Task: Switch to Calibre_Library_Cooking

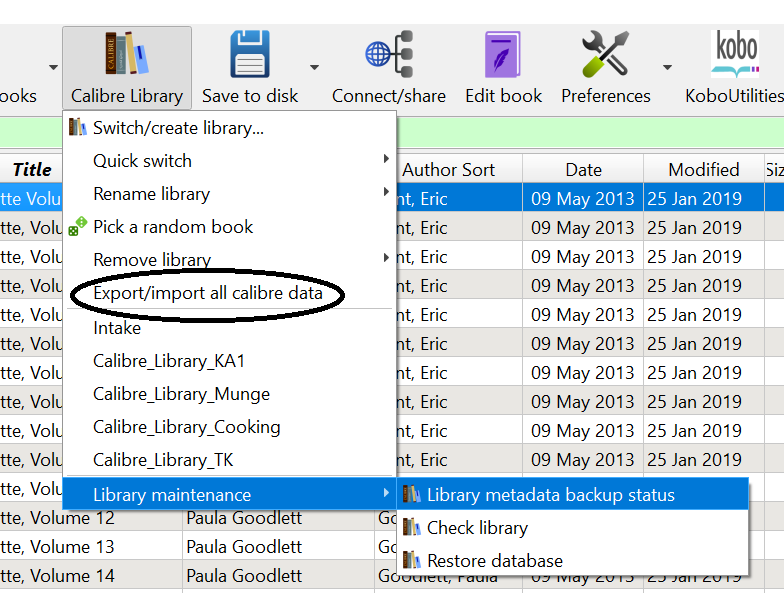Action: (230, 427)
